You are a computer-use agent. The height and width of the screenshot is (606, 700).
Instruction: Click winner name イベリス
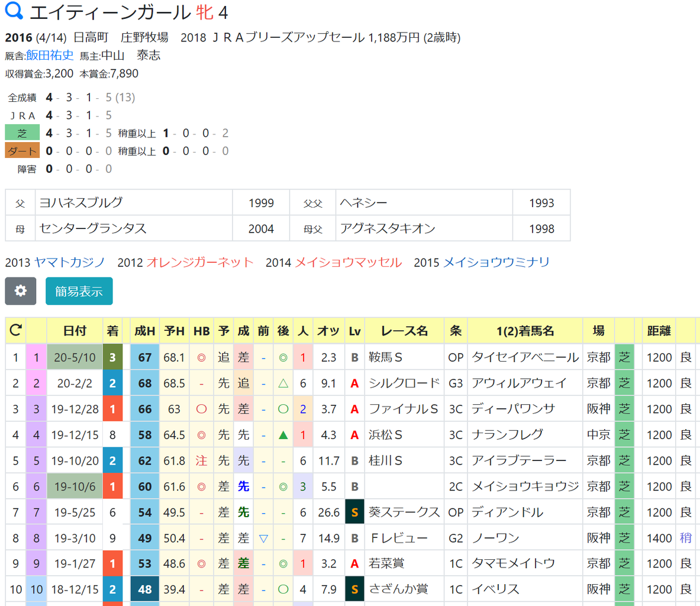coord(495,589)
